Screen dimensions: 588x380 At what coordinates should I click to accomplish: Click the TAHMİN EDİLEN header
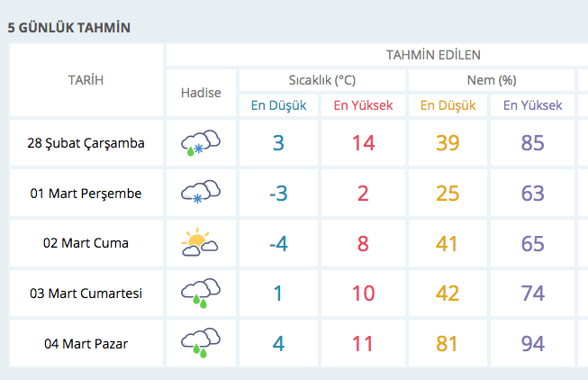433,55
